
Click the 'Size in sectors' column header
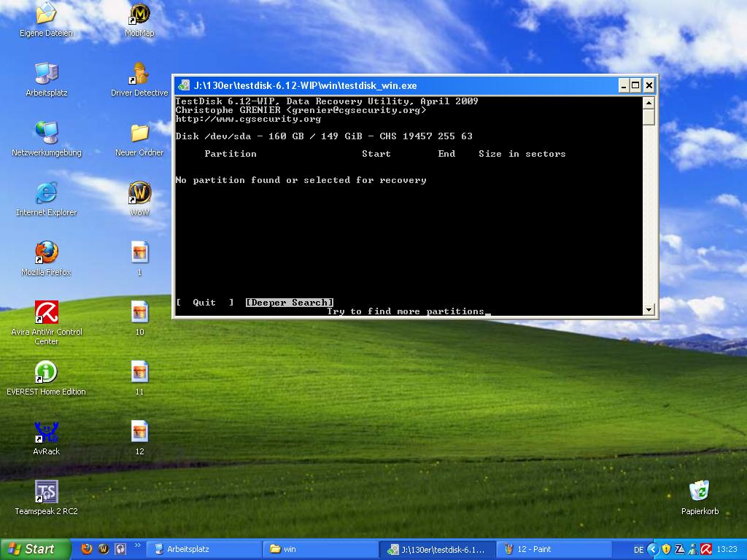point(522,154)
